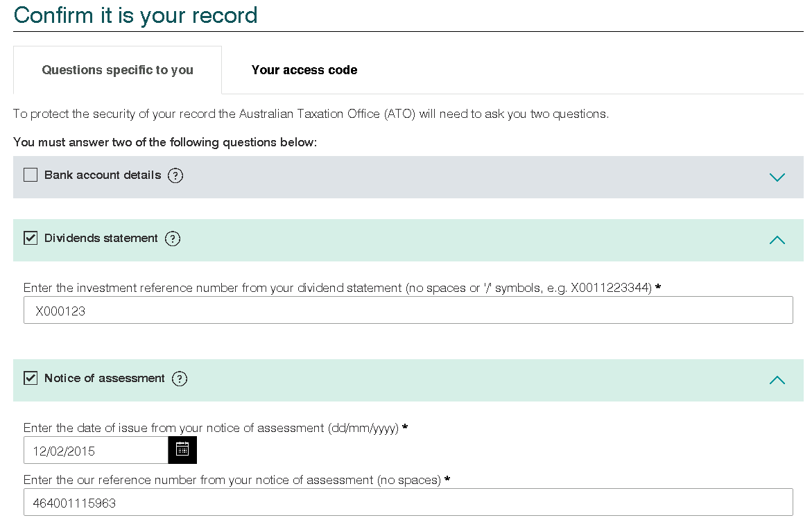
Task: Focus the date of issue text field
Action: click(96, 451)
